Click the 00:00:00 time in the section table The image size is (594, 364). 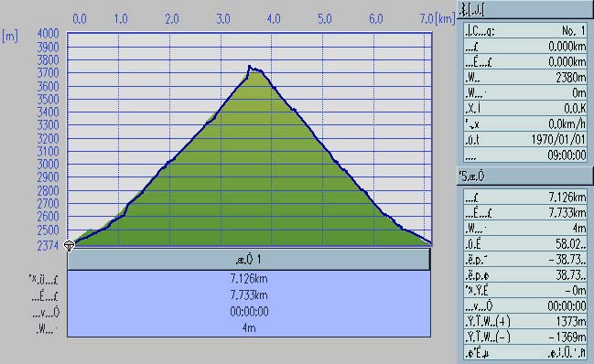pos(249,311)
